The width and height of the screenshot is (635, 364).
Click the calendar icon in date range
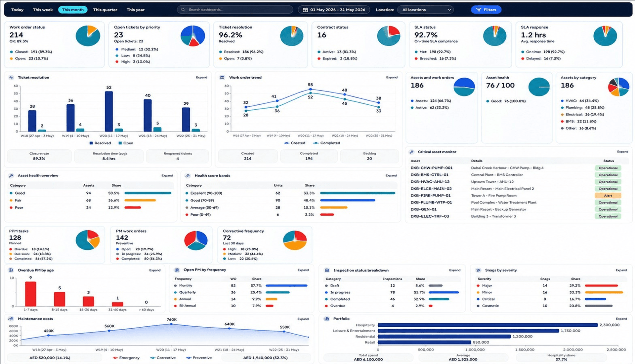pyautogui.click(x=305, y=10)
